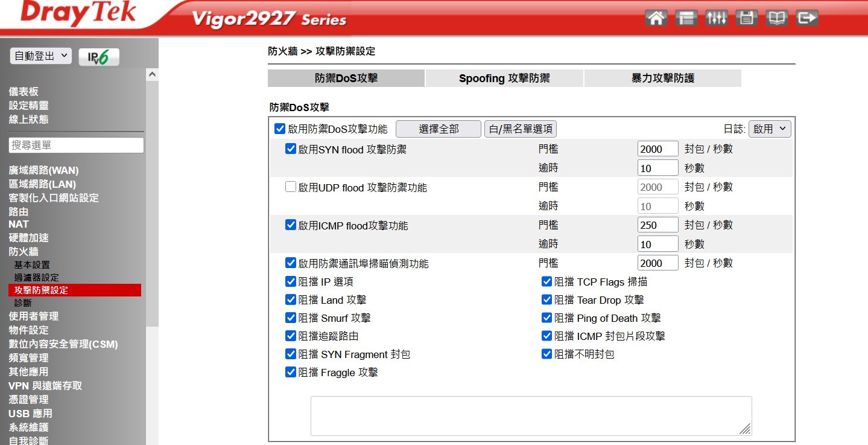
Task: Click the home icon in header
Action: [x=656, y=18]
